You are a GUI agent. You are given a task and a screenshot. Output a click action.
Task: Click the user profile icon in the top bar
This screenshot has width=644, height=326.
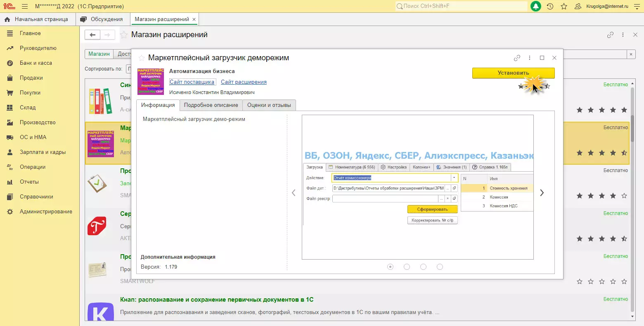[578, 6]
